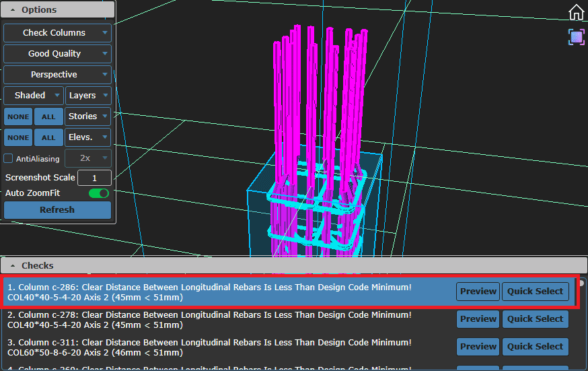Toggle the Auto ZoomFit switch

point(99,193)
